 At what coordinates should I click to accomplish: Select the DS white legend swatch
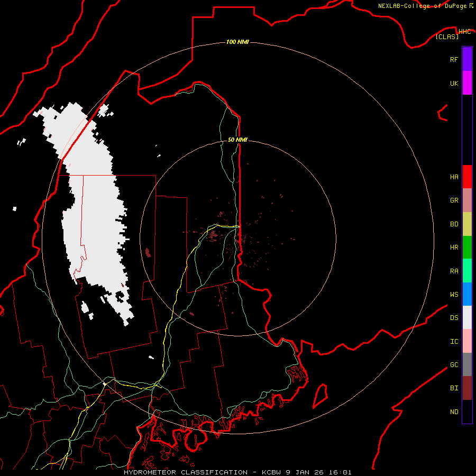coord(467,317)
